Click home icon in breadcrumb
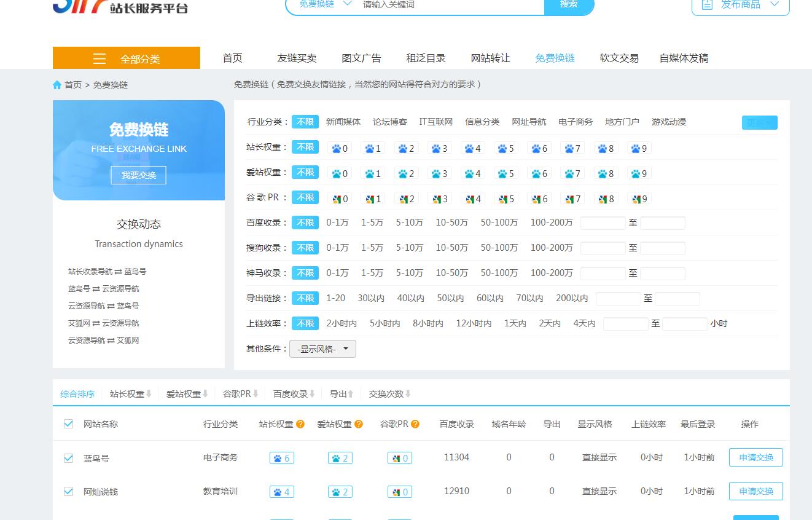The height and width of the screenshot is (520, 812). 57,85
